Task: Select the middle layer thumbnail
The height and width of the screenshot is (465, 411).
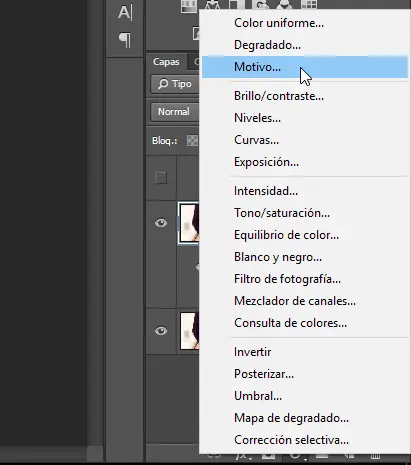Action: (189, 223)
